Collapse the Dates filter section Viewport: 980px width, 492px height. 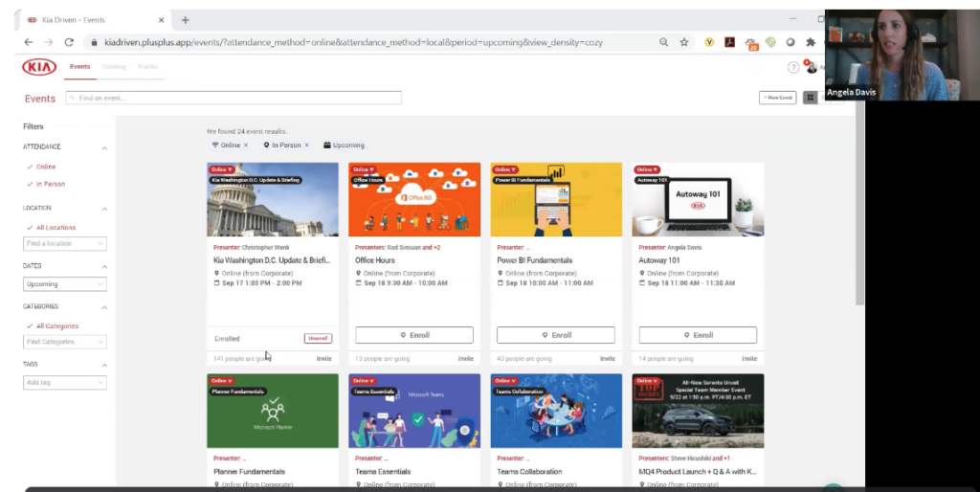tap(104, 267)
